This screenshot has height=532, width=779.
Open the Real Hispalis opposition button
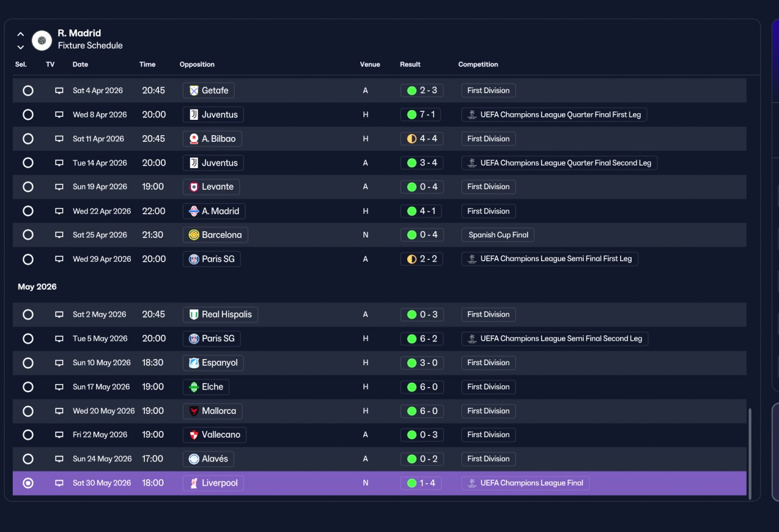(220, 315)
